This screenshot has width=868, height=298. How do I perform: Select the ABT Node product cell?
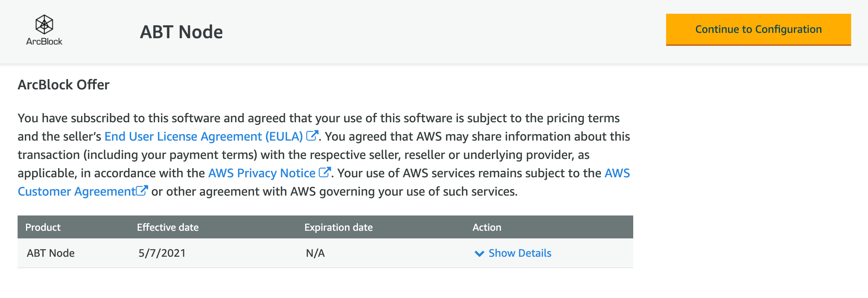50,253
